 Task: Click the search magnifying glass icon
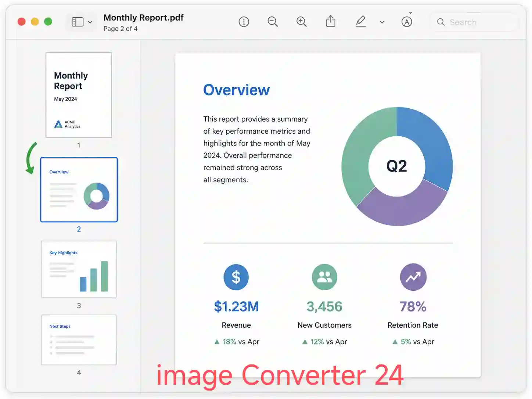tap(441, 22)
